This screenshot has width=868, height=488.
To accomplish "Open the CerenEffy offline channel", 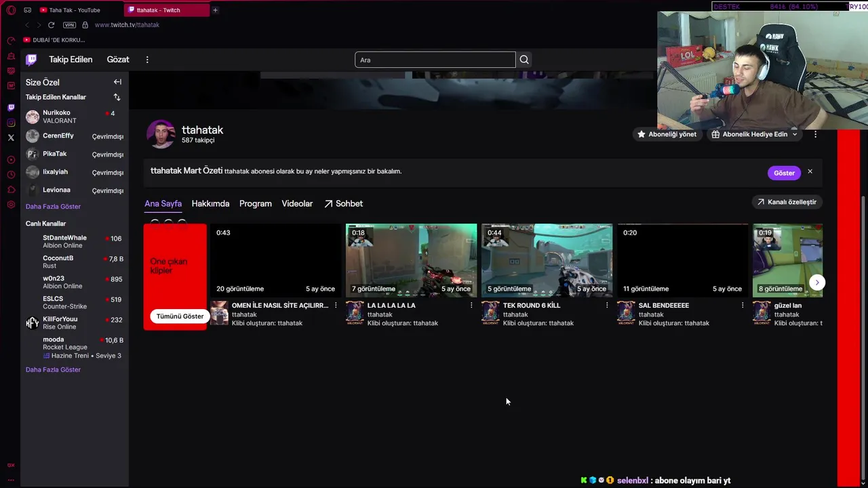I will click(x=75, y=136).
